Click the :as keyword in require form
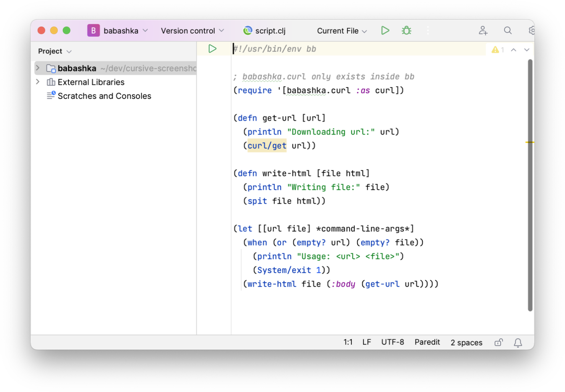Screen dimensions: 565x392 363,90
